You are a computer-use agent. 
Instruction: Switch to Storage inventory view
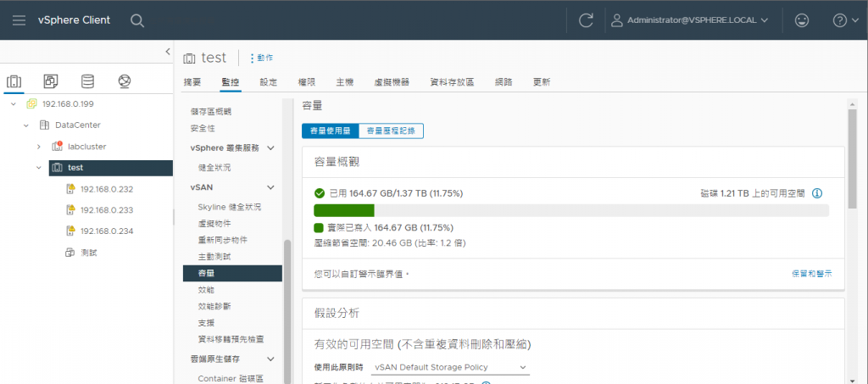87,82
